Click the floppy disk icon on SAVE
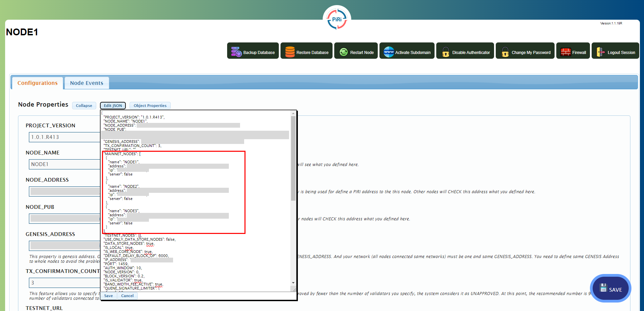Viewport: 644px width, 311px height. pyautogui.click(x=603, y=288)
